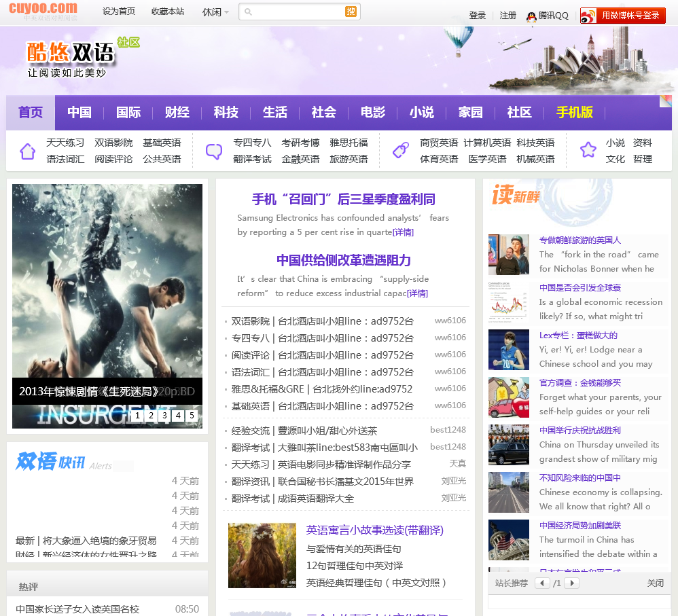The width and height of the screenshot is (678, 616).
Task: Select the 电影 navigation tab
Action: pyautogui.click(x=373, y=112)
